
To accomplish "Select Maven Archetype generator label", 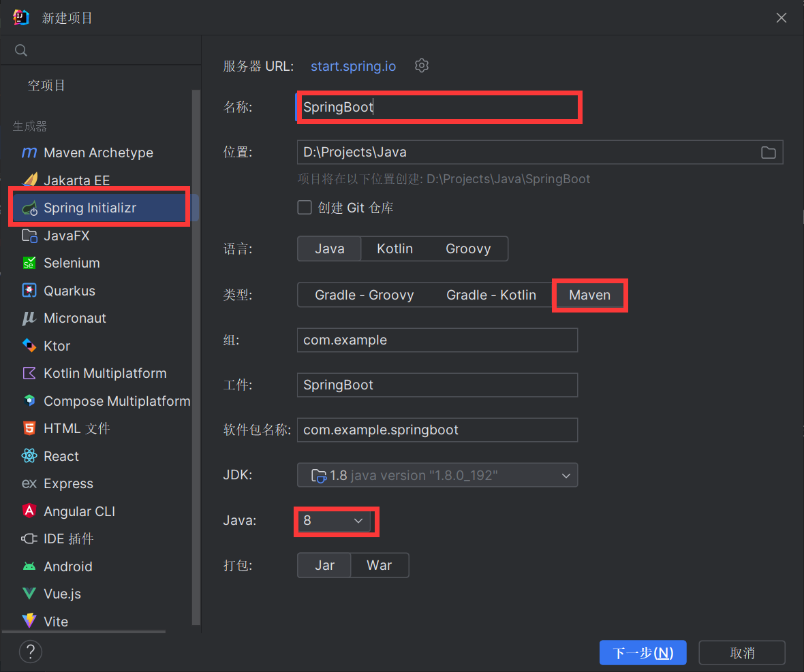I will click(98, 153).
